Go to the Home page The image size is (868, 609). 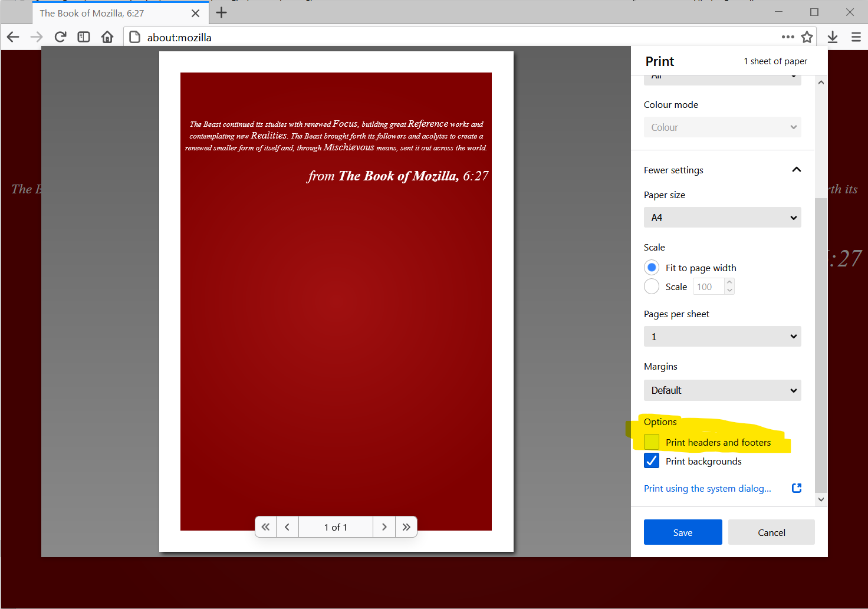[x=107, y=37]
